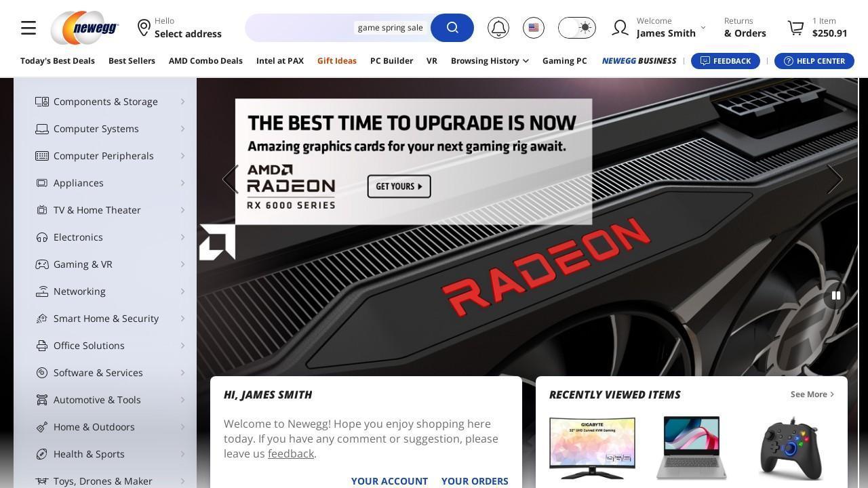
Task: Go to the previous carousel slide
Action: pyautogui.click(x=231, y=180)
